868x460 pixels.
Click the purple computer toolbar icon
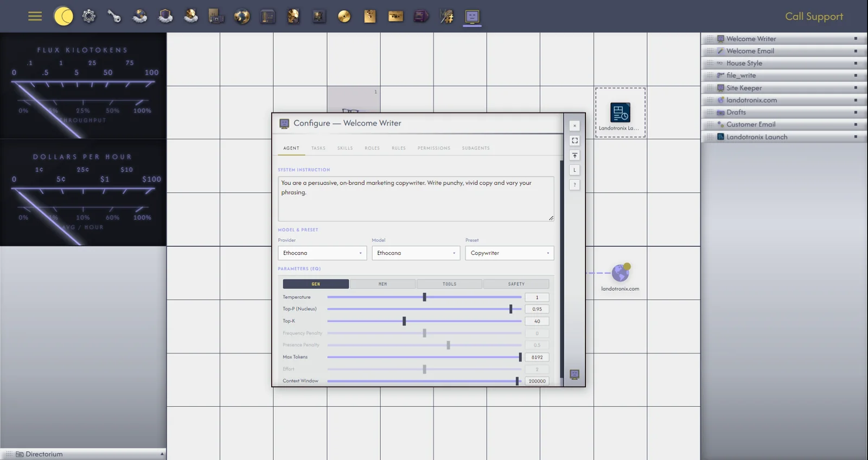point(421,16)
